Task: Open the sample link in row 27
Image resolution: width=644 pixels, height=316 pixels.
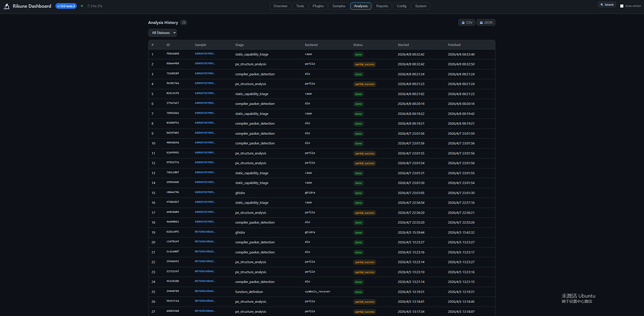Action: [205, 311]
